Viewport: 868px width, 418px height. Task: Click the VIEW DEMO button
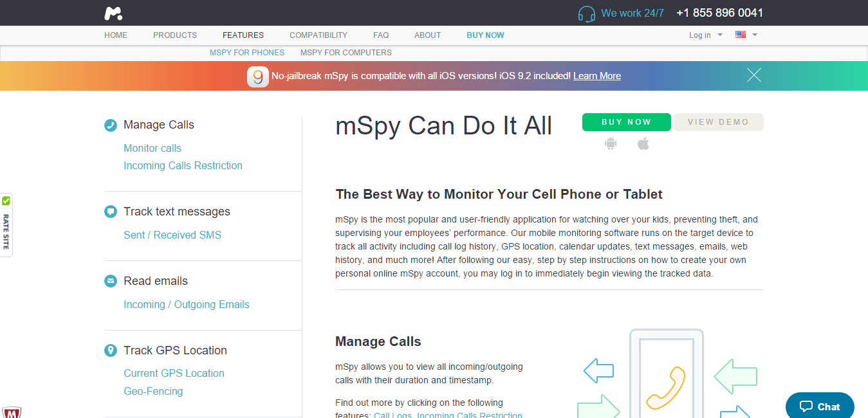(x=719, y=122)
